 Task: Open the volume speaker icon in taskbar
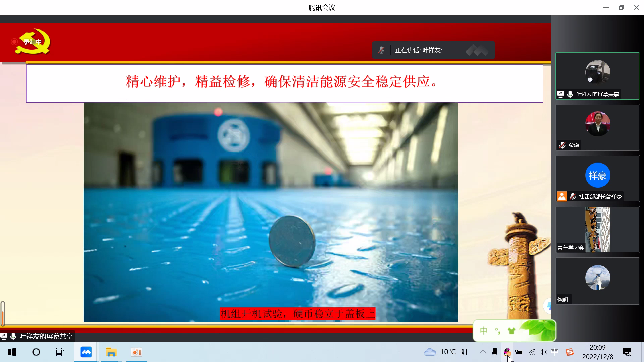click(x=543, y=352)
